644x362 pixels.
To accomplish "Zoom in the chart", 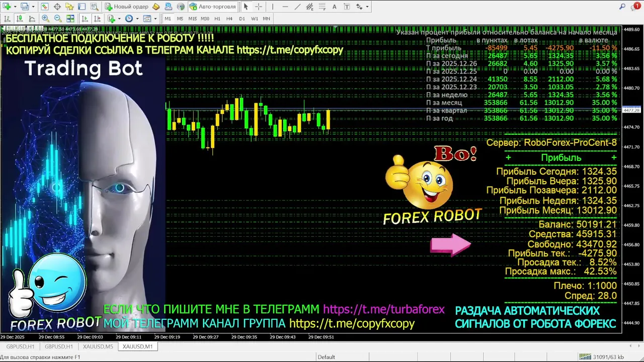I will pyautogui.click(x=45, y=19).
